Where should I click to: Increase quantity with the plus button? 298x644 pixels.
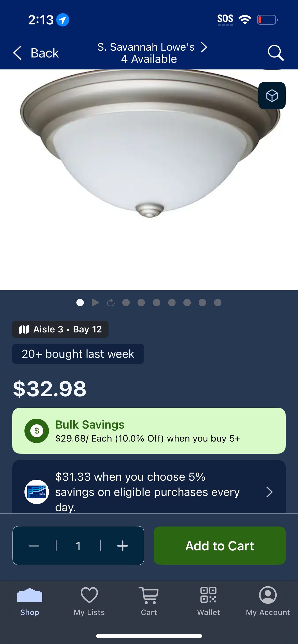(x=123, y=546)
